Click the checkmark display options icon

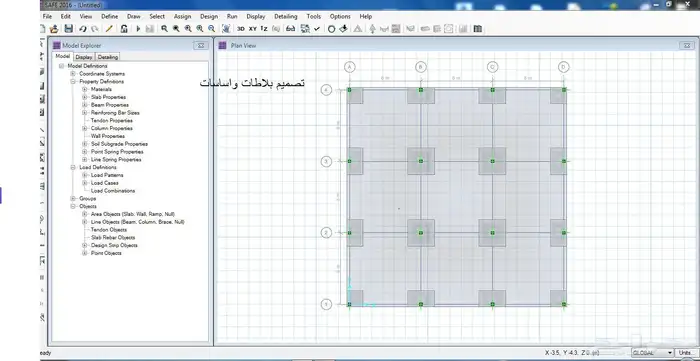coord(317,29)
